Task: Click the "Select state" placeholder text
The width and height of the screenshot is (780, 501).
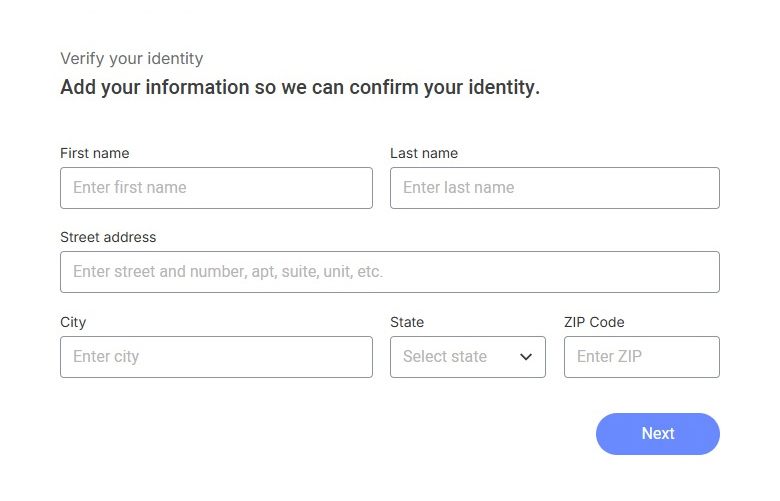Action: tap(445, 357)
